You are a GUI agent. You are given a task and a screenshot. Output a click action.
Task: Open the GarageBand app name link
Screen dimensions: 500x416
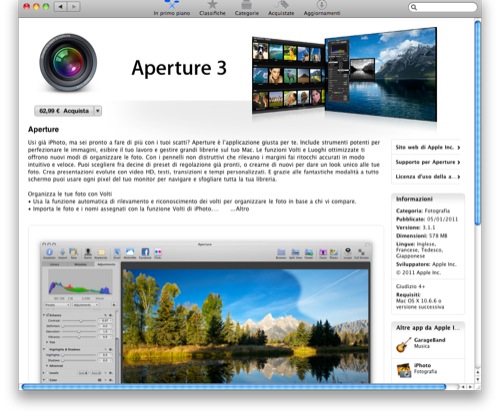click(x=429, y=340)
